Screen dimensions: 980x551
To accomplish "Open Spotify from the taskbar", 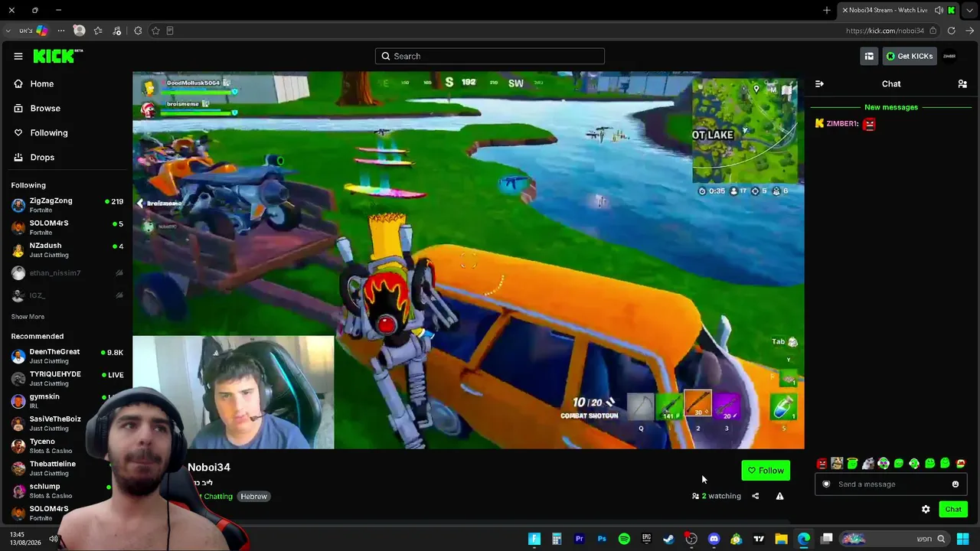I will pyautogui.click(x=624, y=539).
